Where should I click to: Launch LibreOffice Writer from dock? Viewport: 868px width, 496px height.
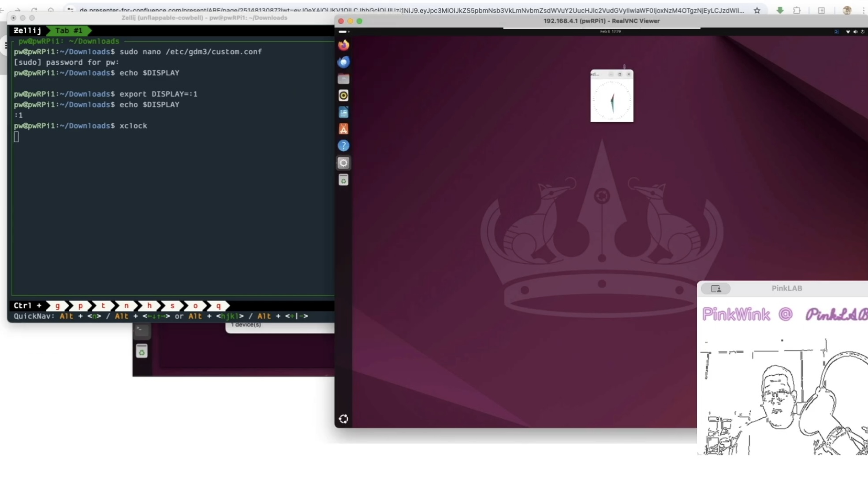[343, 112]
